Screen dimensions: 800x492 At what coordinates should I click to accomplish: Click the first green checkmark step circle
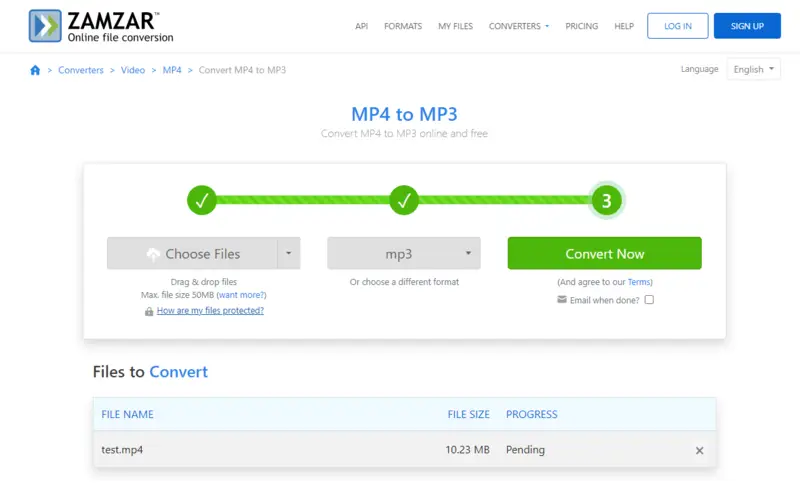coord(202,200)
